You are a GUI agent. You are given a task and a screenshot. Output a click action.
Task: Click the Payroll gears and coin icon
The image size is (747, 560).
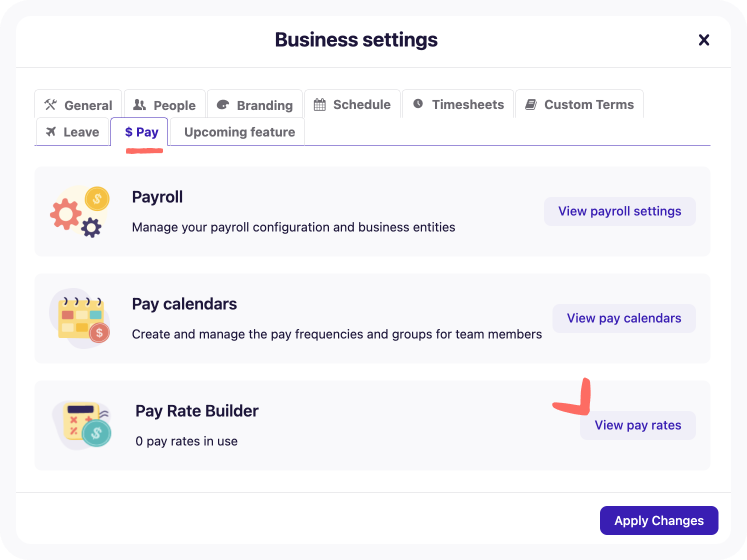(x=80, y=211)
